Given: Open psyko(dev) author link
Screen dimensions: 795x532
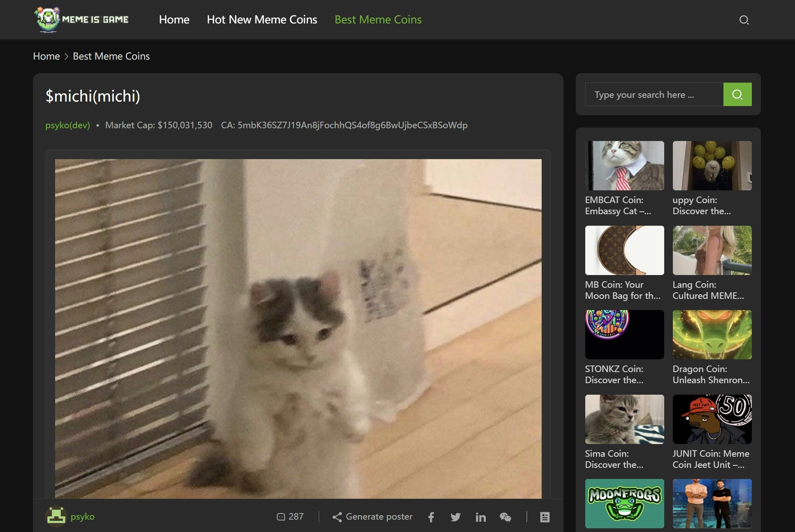Looking at the screenshot, I should [67, 125].
